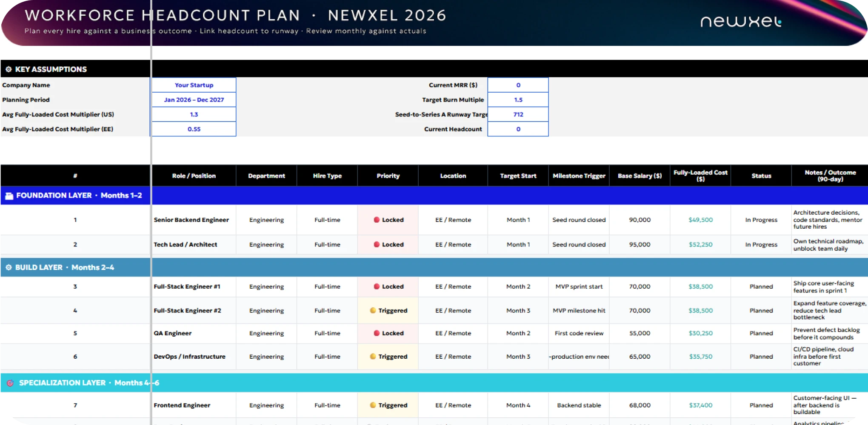Click the '$30,250' fully-loaded cost cell
This screenshot has height=425, width=868.
coord(701,333)
